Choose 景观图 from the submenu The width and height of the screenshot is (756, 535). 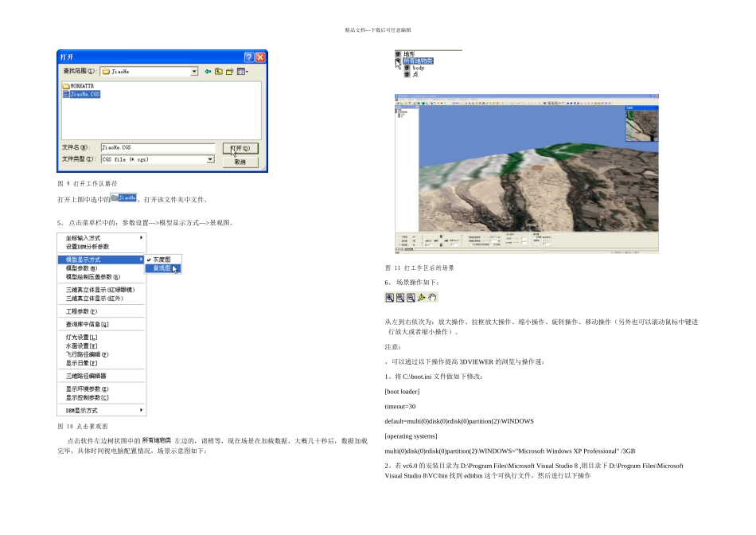click(163, 268)
